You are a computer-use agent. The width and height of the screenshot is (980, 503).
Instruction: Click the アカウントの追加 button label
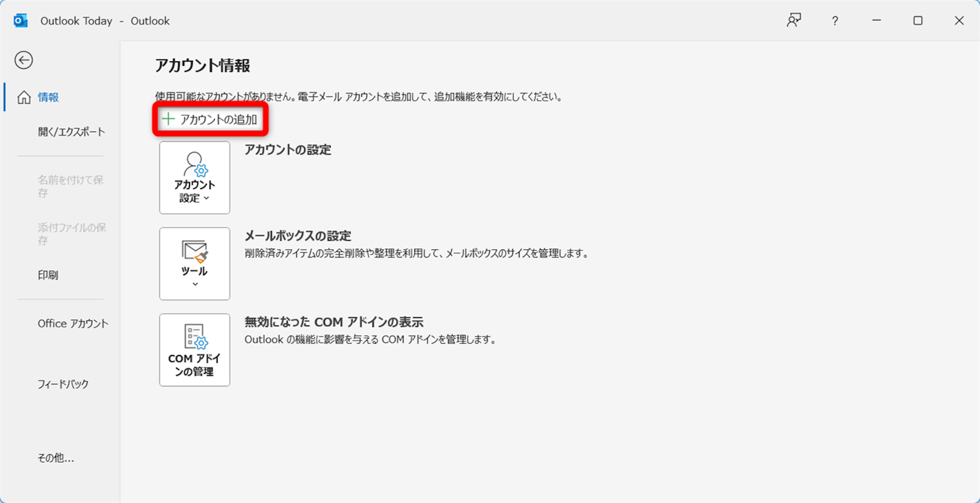219,119
